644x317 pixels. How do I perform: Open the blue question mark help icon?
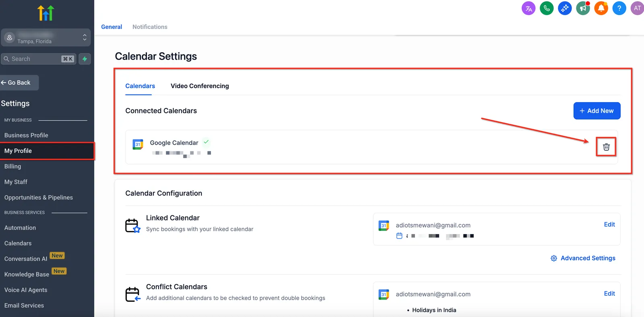(619, 8)
